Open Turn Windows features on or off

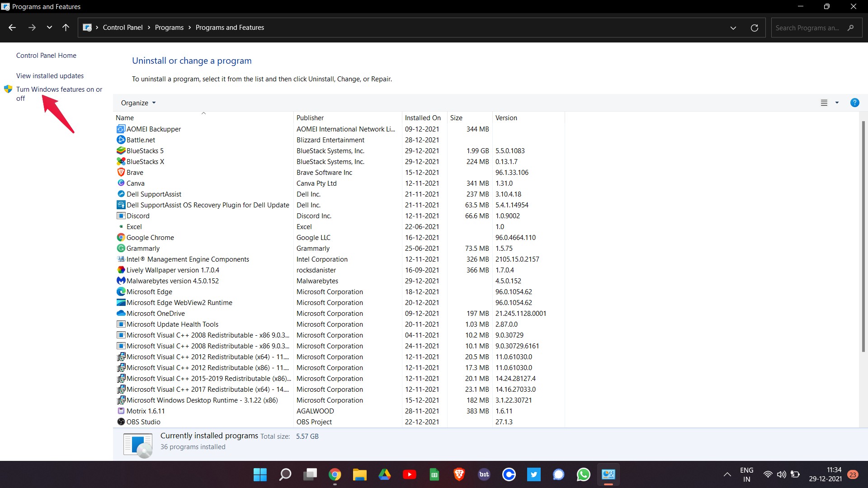tap(59, 93)
